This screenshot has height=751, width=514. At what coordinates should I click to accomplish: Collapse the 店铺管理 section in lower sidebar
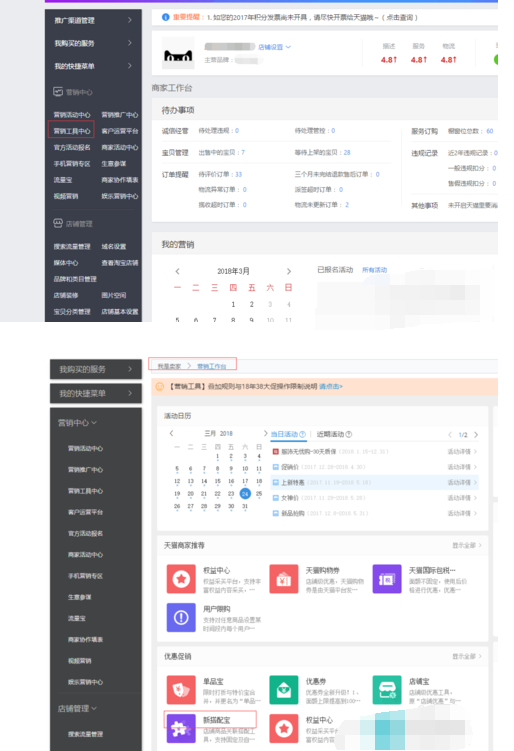pos(77,708)
